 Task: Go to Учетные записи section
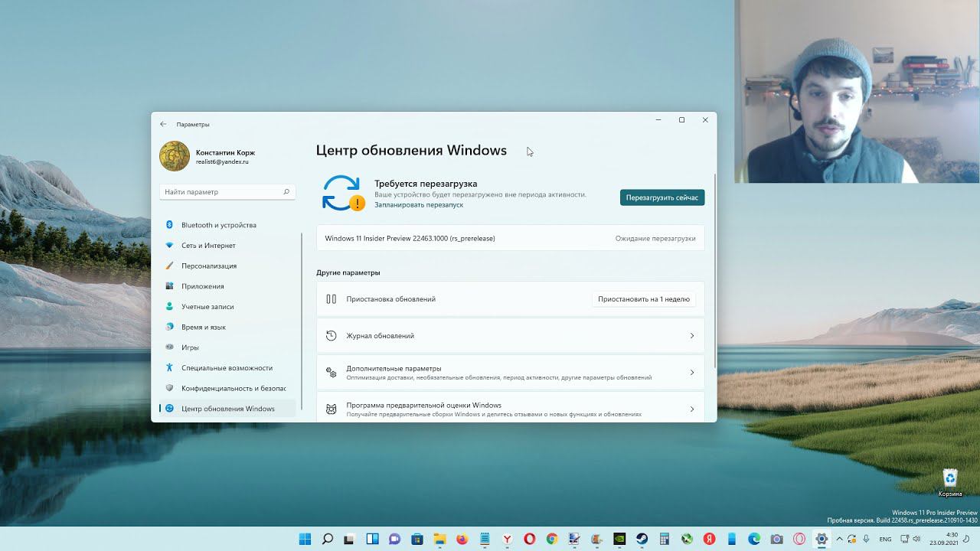pyautogui.click(x=228, y=307)
